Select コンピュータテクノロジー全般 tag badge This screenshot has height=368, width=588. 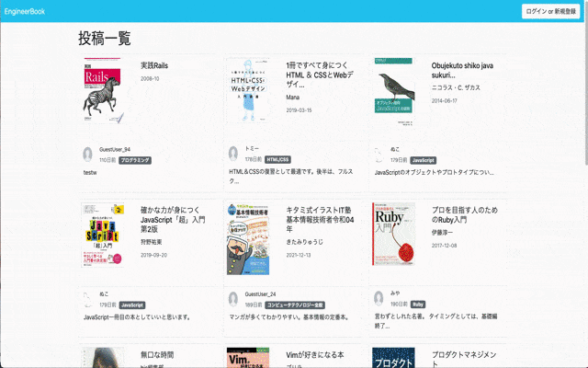coord(295,305)
